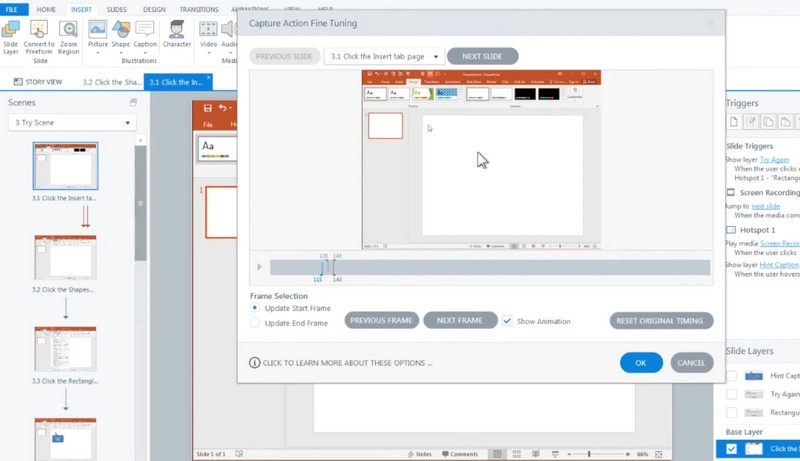Viewport: 800px width, 461px height.
Task: Click the PREVIOUS FRAME button
Action: (381, 320)
